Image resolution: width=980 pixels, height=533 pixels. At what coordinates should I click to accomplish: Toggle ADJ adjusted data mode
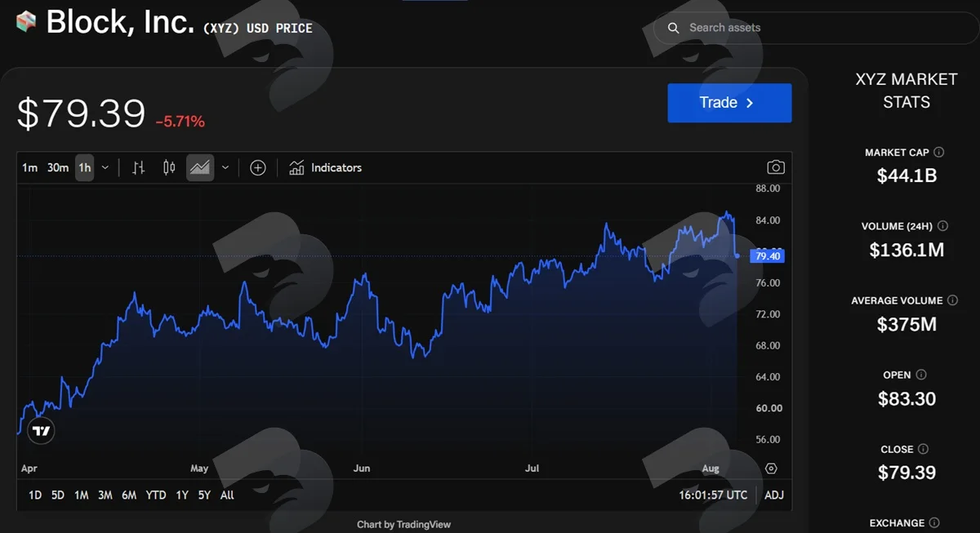(773, 495)
